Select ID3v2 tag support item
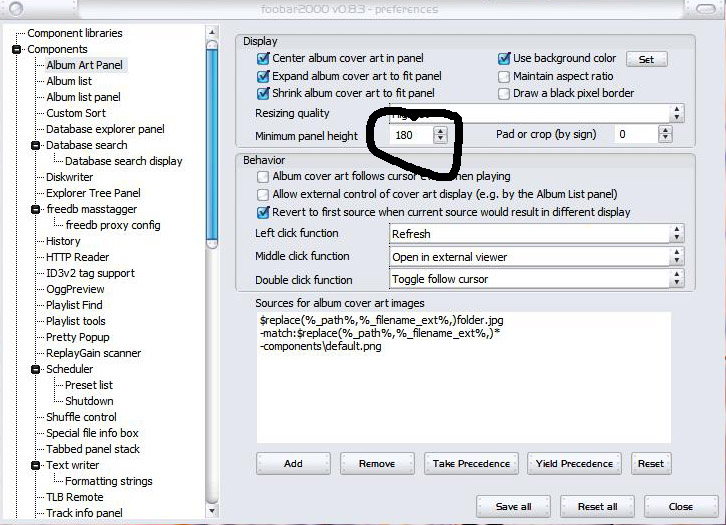This screenshot has height=525, width=726. tap(90, 273)
